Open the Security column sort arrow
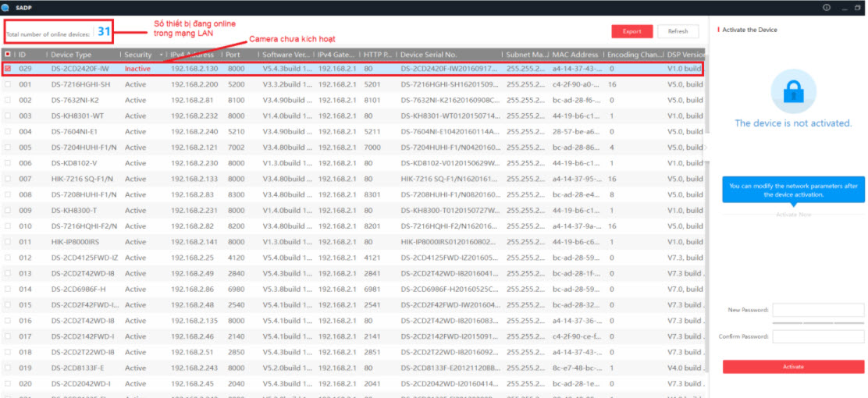Screen dimensions: 868x398 [x=162, y=55]
